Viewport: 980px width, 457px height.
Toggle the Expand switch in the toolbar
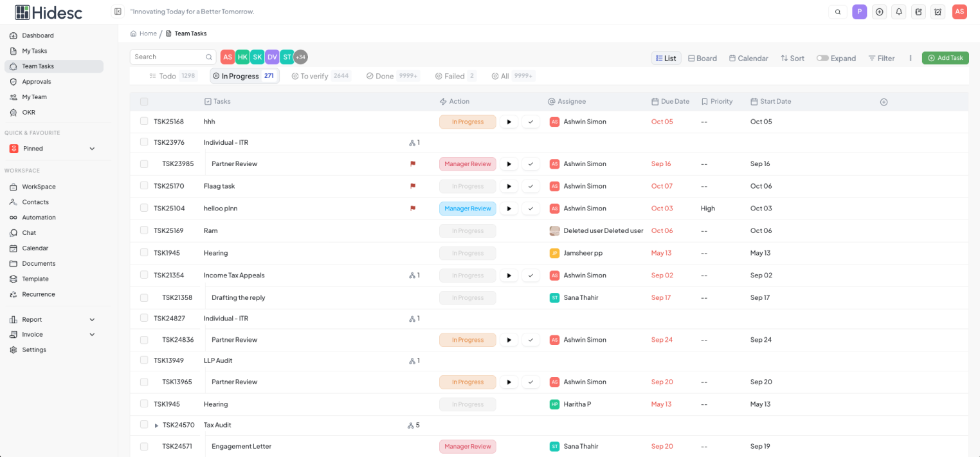click(822, 58)
